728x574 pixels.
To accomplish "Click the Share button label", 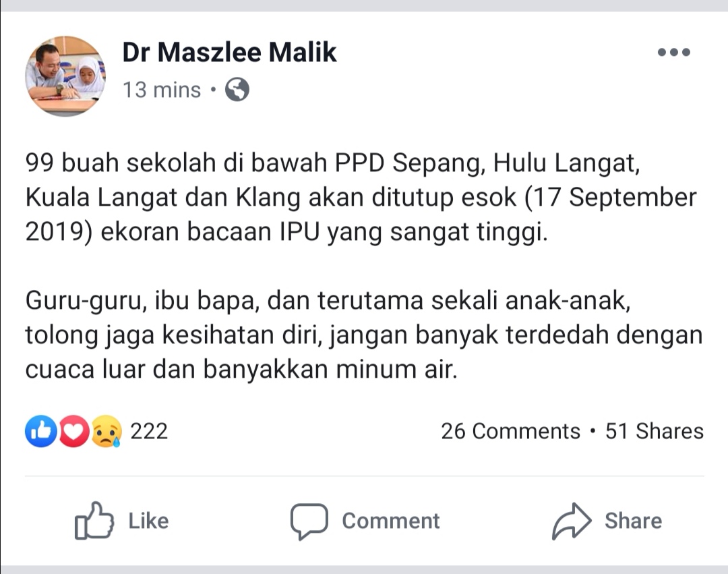I will [633, 521].
